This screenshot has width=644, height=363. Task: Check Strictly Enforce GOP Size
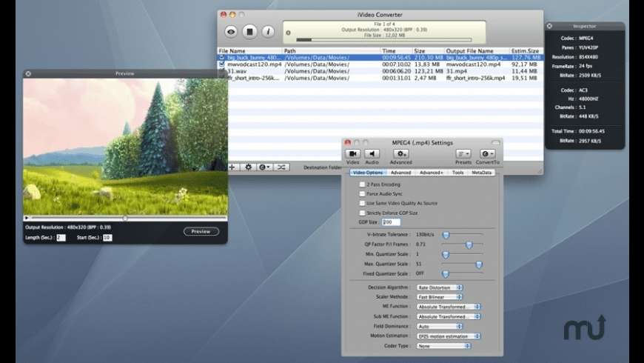pyautogui.click(x=362, y=213)
